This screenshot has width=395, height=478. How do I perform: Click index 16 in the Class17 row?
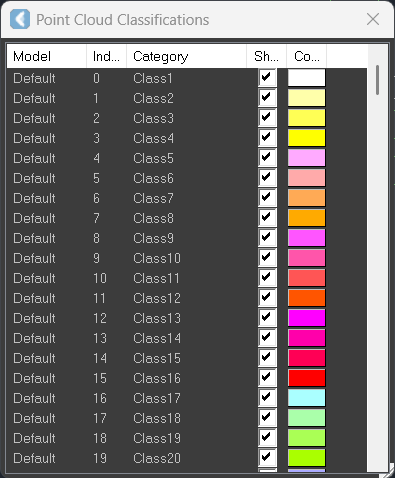(x=100, y=398)
